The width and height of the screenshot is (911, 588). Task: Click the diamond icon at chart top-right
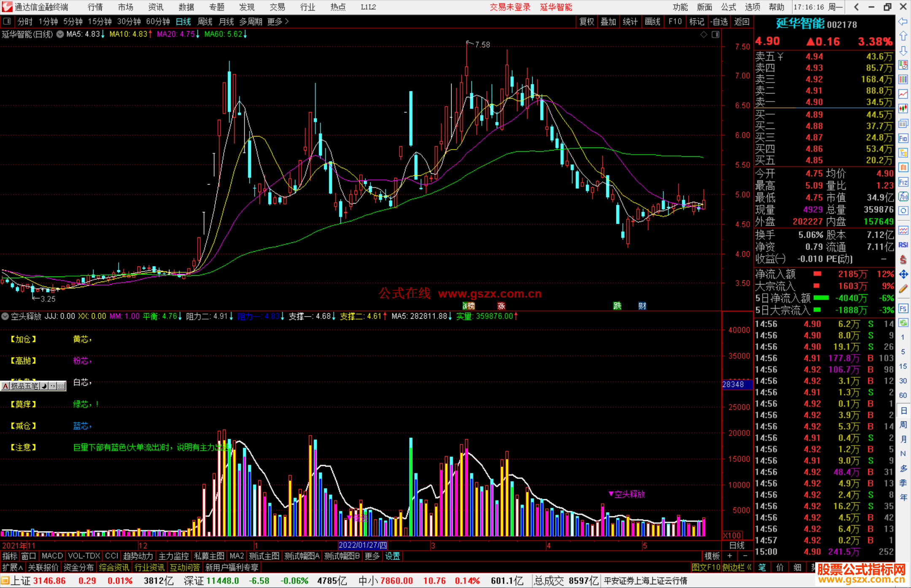click(703, 35)
